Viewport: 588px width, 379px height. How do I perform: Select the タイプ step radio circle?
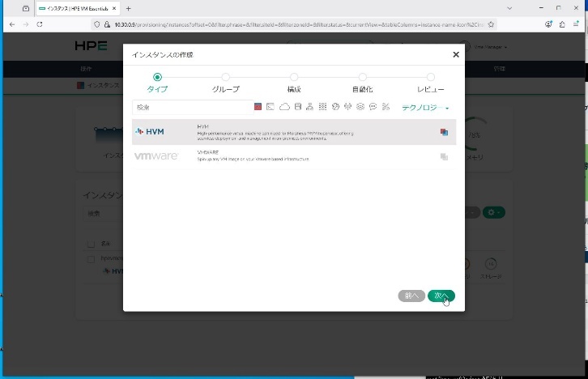(157, 77)
